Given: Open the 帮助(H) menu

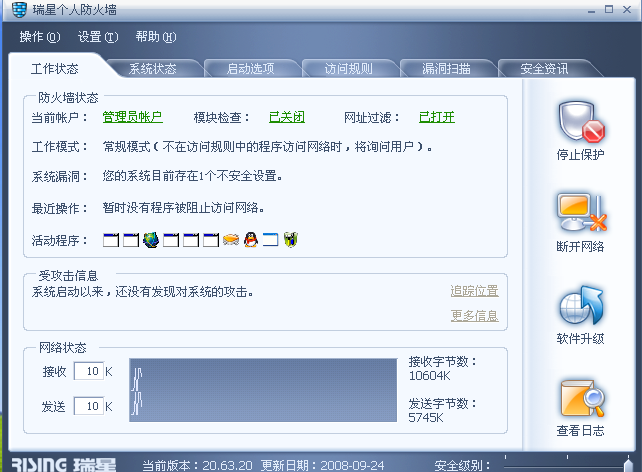Looking at the screenshot, I should [x=156, y=37].
